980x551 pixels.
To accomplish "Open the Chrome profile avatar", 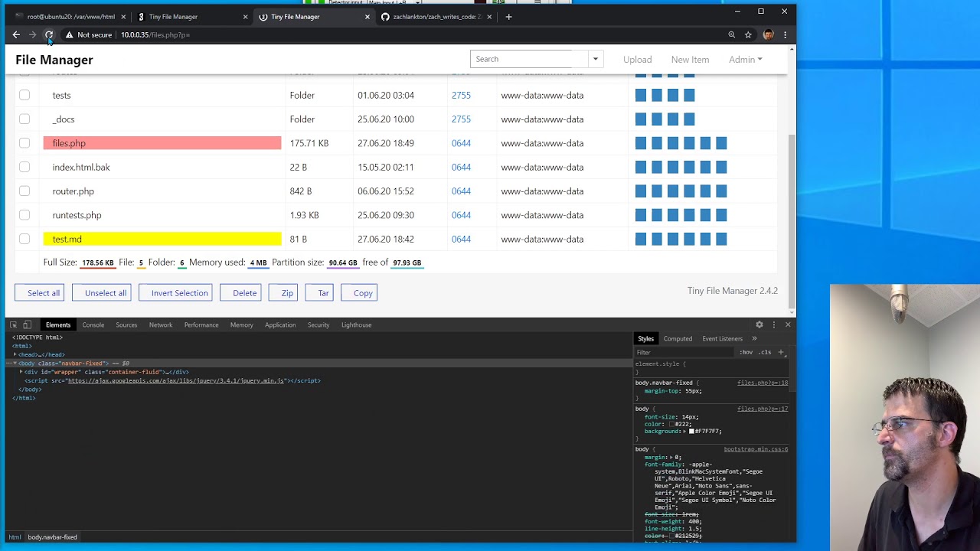I will [768, 34].
